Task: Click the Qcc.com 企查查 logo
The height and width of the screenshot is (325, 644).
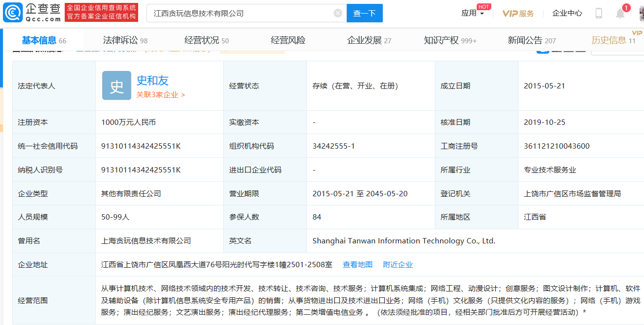Action: click(x=32, y=13)
